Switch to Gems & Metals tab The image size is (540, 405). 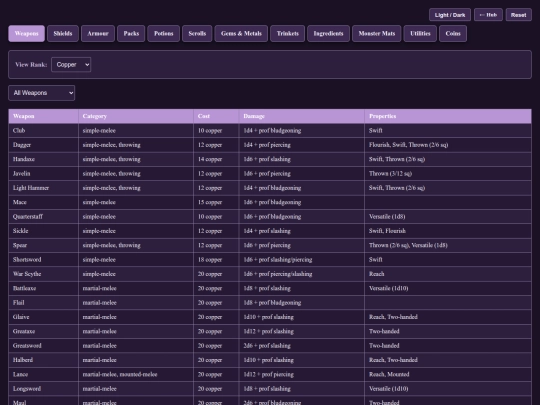[241, 33]
